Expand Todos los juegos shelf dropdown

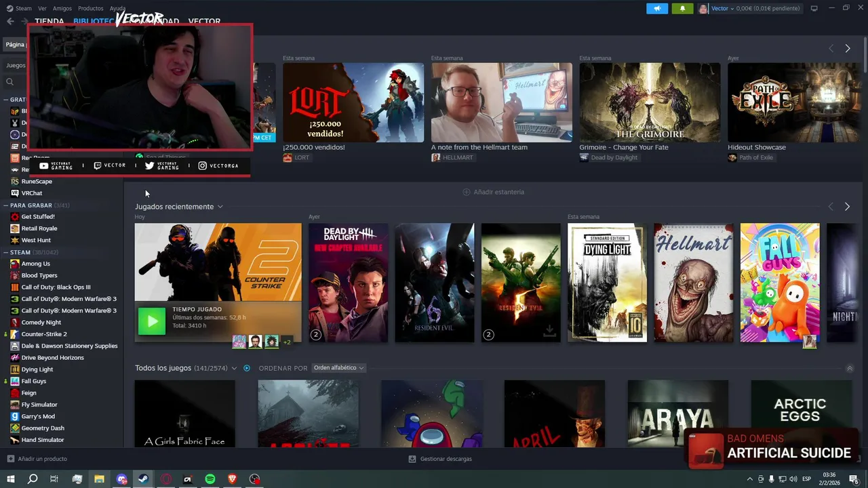234,368
